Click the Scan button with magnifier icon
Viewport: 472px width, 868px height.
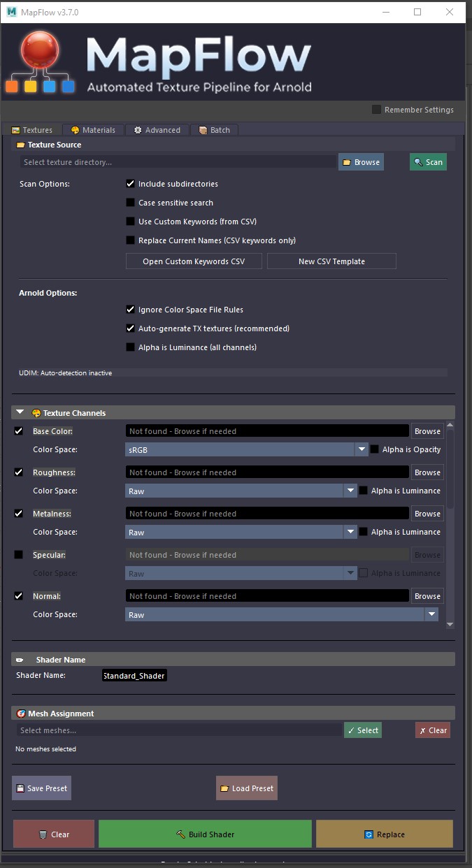[428, 162]
